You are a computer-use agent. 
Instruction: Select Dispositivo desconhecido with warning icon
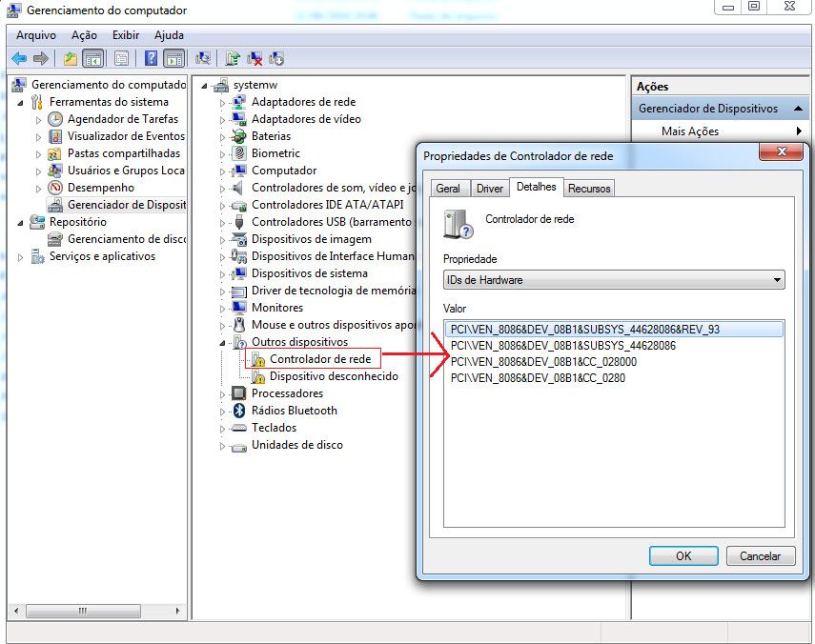point(334,376)
